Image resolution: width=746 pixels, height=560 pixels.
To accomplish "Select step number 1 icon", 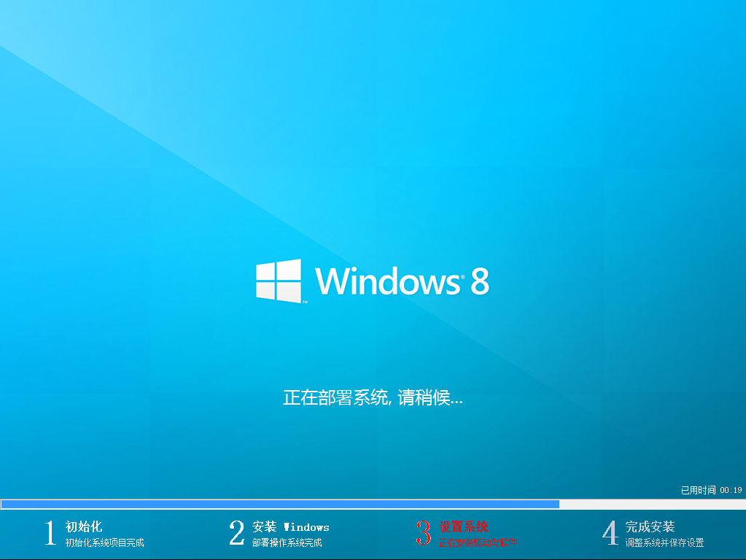I will tap(50, 532).
